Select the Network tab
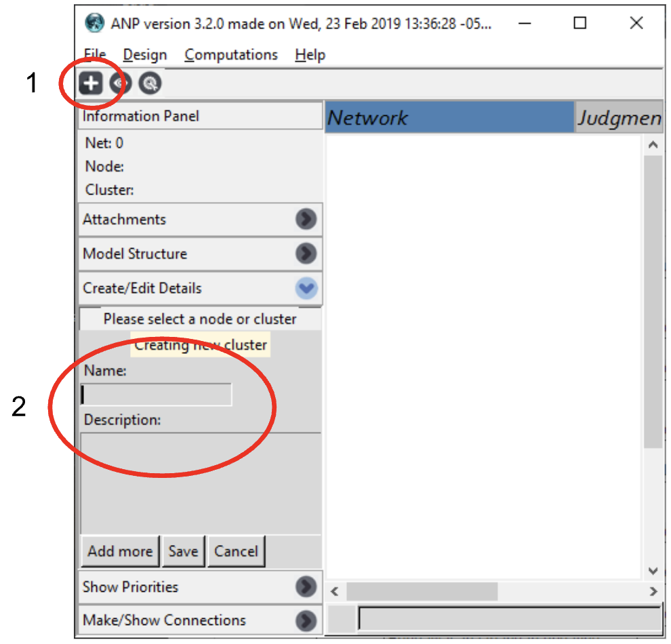Viewport: 671px width, 644px height. click(449, 117)
